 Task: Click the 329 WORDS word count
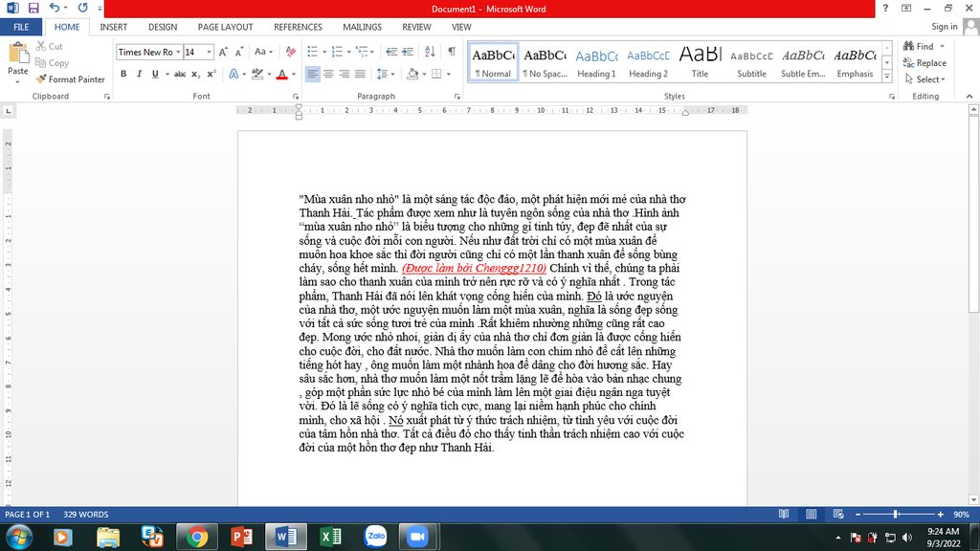point(85,514)
